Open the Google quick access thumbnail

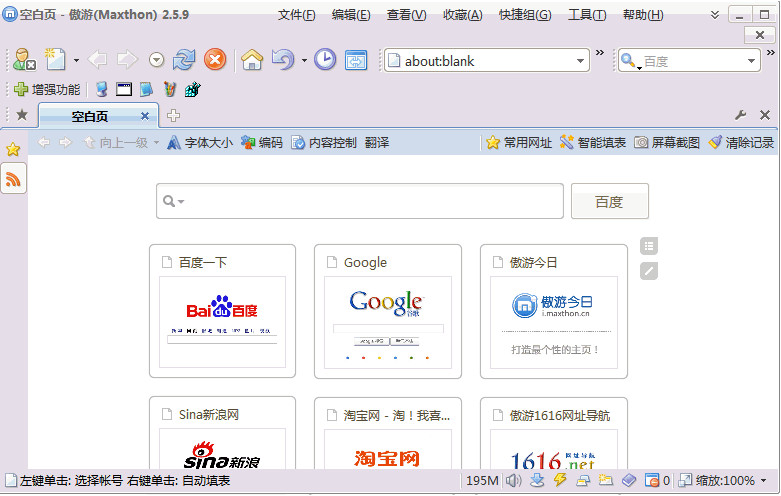(x=388, y=311)
